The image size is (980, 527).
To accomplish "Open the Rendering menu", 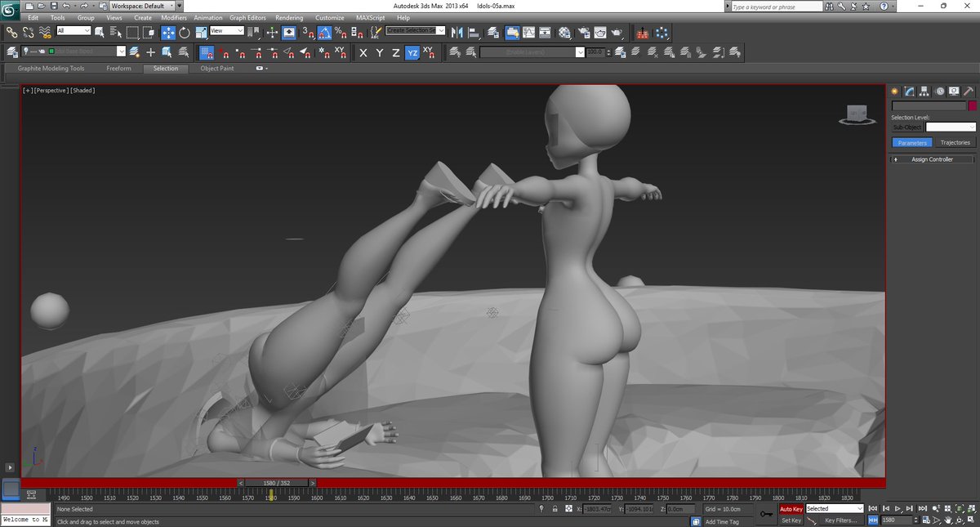I will coord(289,17).
